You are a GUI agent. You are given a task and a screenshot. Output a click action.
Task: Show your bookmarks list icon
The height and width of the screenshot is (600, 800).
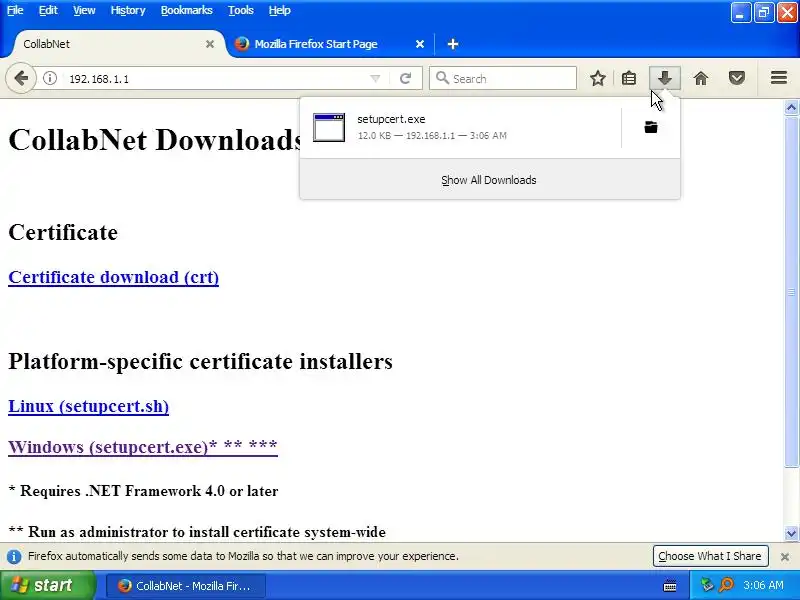coord(629,79)
